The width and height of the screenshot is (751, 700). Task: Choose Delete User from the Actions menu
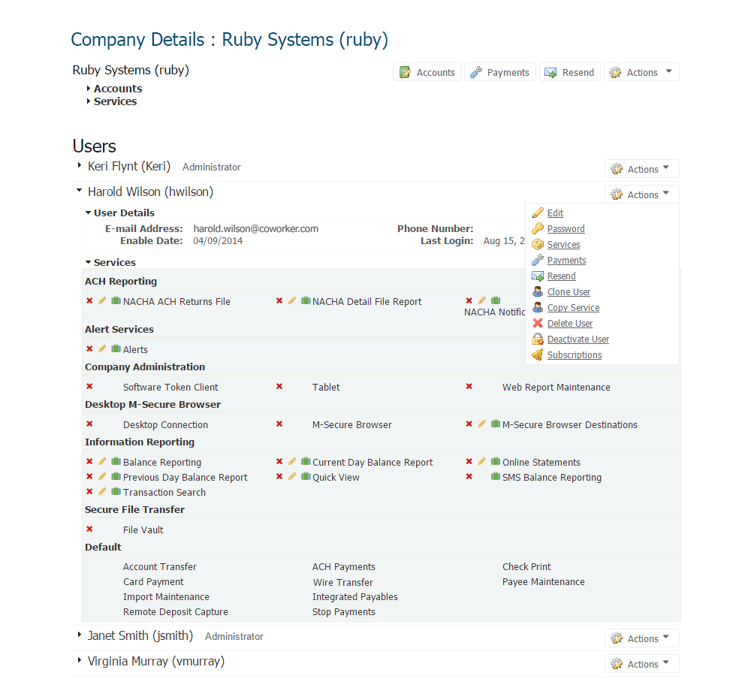(x=570, y=324)
